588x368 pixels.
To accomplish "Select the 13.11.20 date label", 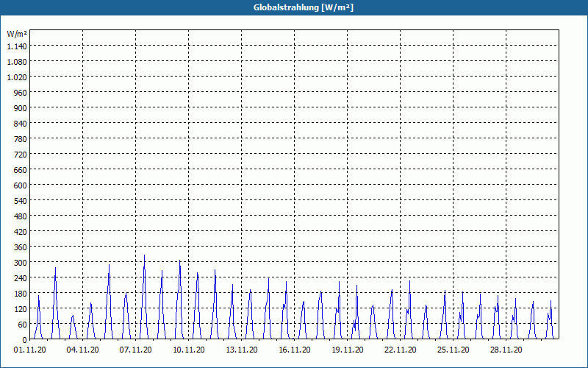I will 242,350.
